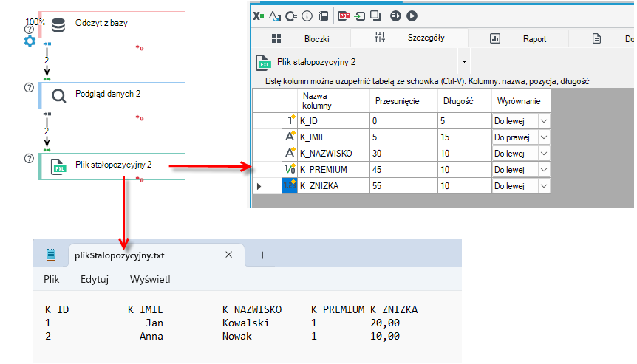Open the Wyświetl menu in Notepad
Image resolution: width=637 pixels, height=364 pixels.
[150, 279]
